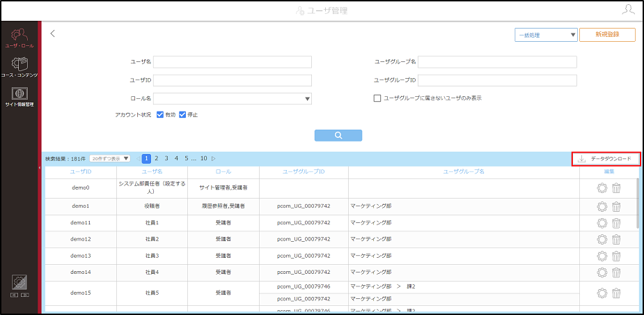The height and width of the screenshot is (315, 644).
Task: Click the 履歴参照者,受講者 role cell
Action: click(223, 206)
